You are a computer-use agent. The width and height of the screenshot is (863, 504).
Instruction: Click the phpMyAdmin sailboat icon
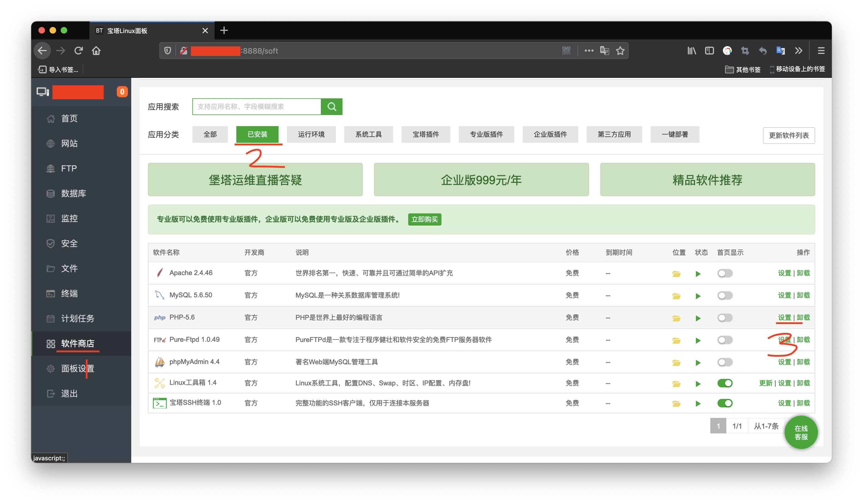(159, 362)
